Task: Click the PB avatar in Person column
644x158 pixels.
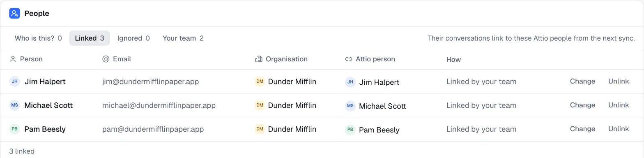Action: click(14, 129)
